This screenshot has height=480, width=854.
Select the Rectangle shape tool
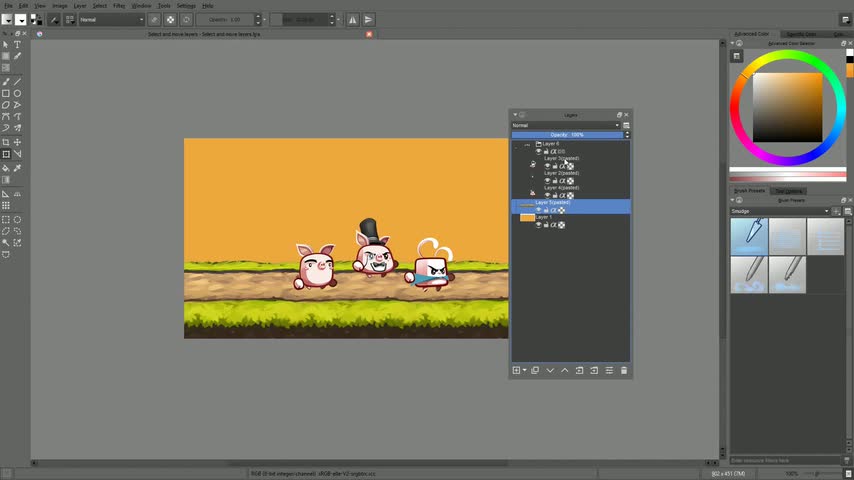point(5,94)
